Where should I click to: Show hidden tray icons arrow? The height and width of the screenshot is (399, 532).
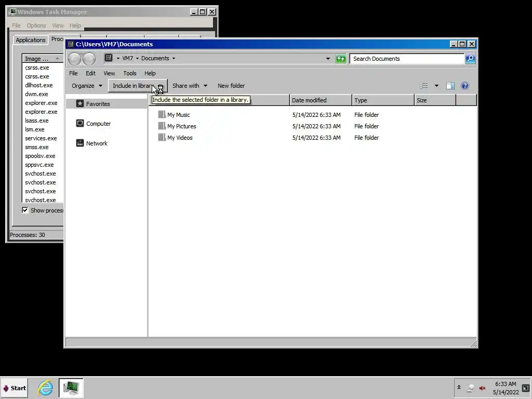point(459,388)
